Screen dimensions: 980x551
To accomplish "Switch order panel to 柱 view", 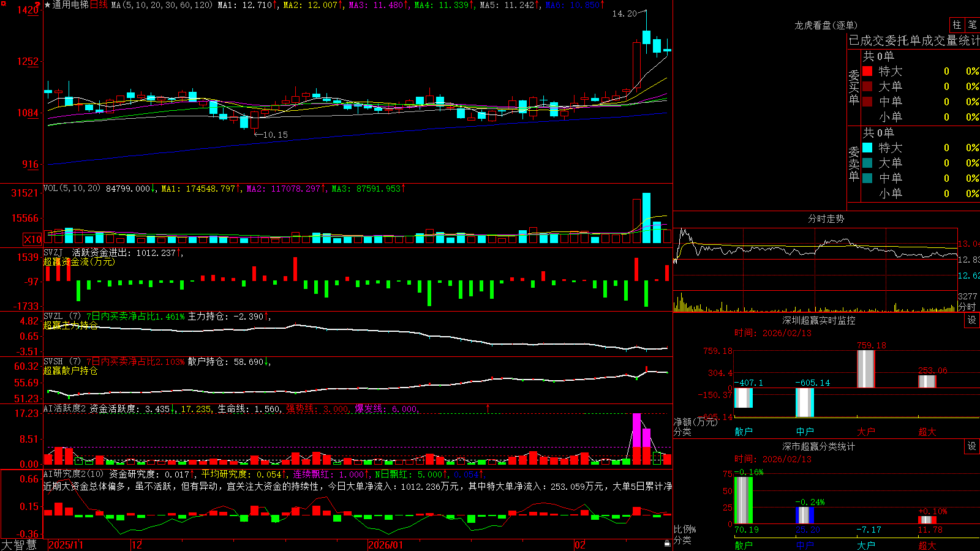I will point(957,25).
